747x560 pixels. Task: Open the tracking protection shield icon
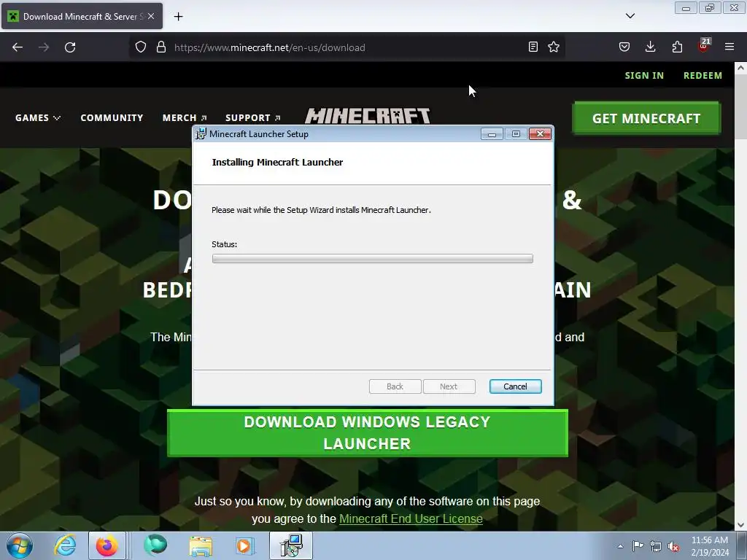coord(141,47)
